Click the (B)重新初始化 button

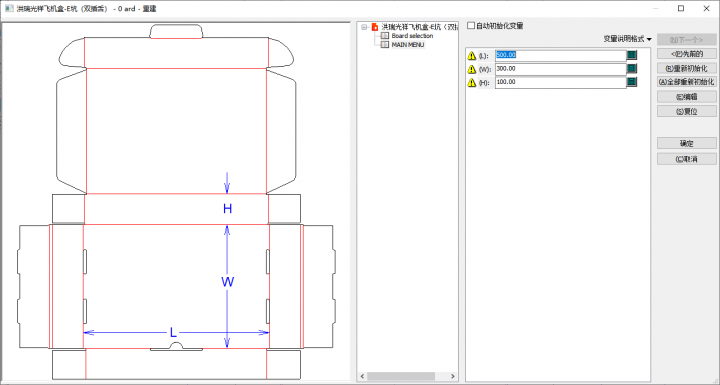pyautogui.click(x=686, y=68)
